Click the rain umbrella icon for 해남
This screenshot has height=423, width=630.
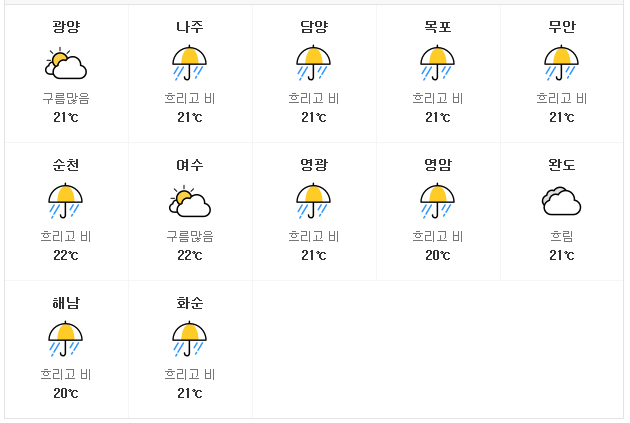(65, 339)
